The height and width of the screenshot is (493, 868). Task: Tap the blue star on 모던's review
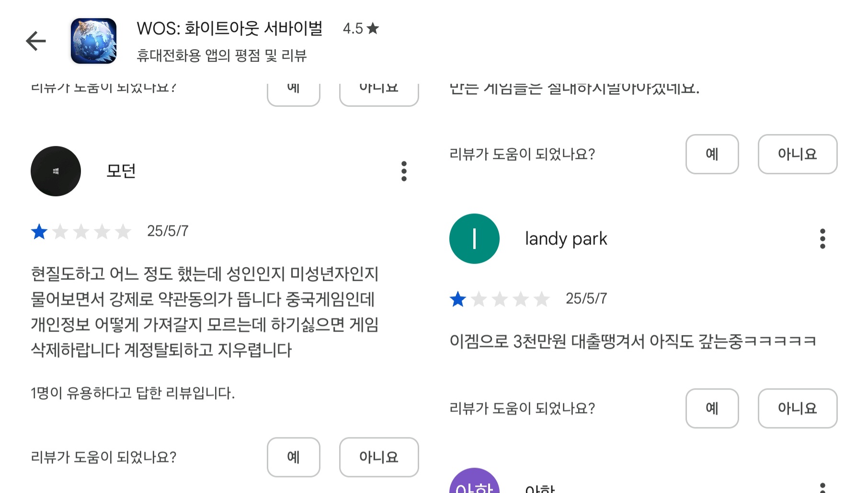point(39,232)
